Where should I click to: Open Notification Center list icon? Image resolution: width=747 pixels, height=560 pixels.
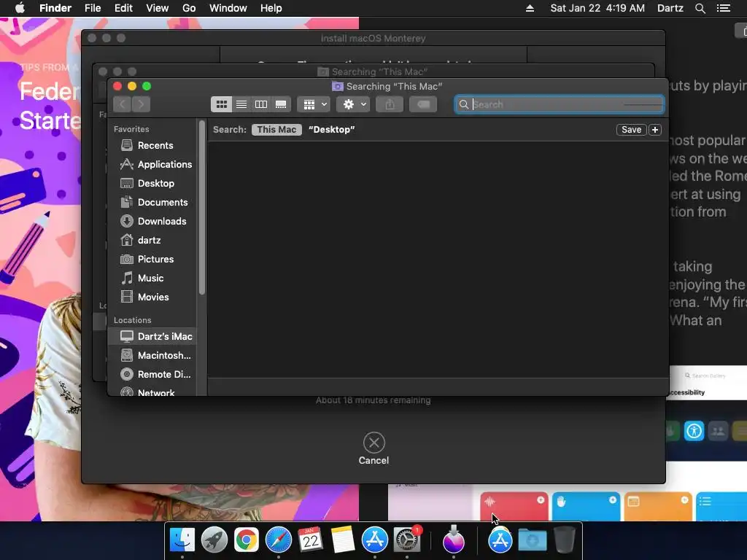723,8
